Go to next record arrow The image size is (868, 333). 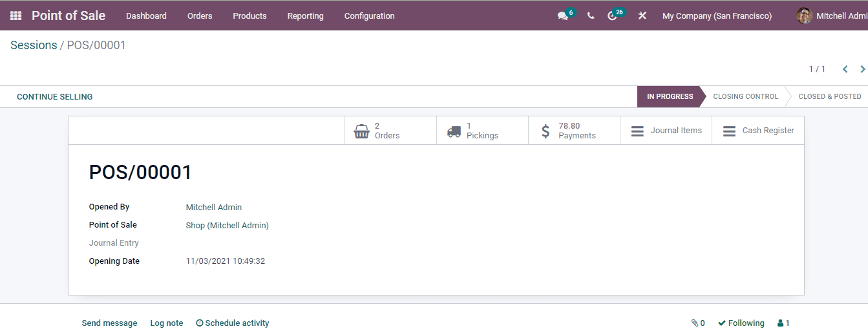coord(862,69)
